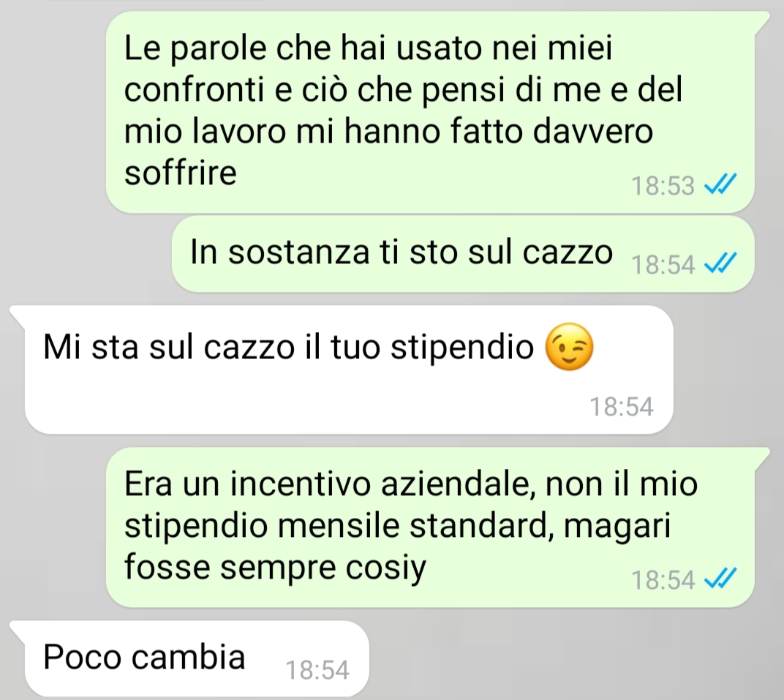784x700 pixels.
Task: Tap the empty chat background right of "Poco cambia"
Action: [575, 658]
